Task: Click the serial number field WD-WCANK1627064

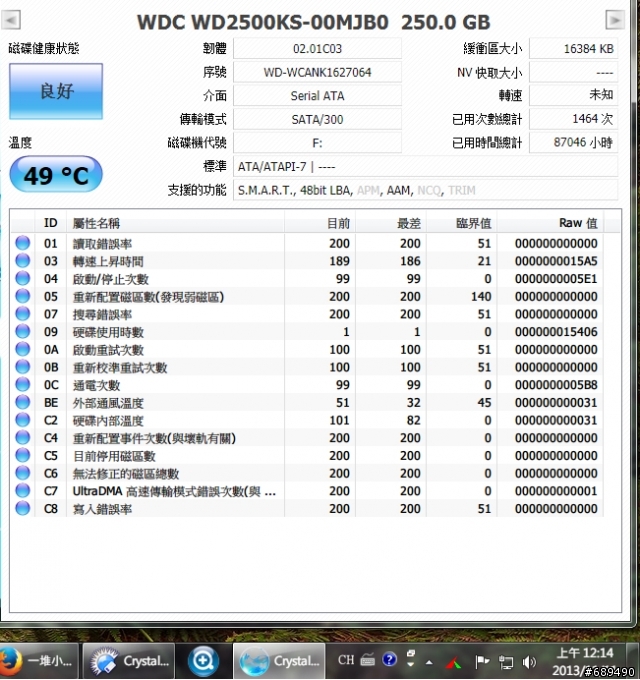Action: [317, 72]
